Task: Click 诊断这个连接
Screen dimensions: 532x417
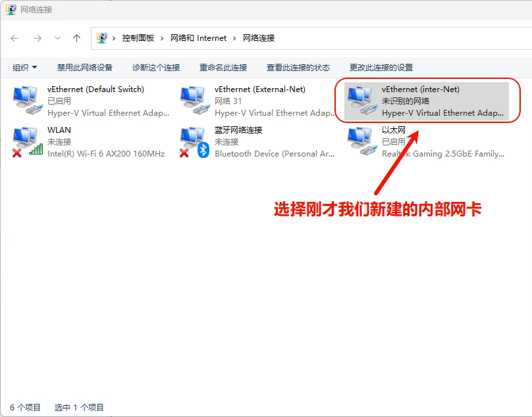Action: coord(156,68)
